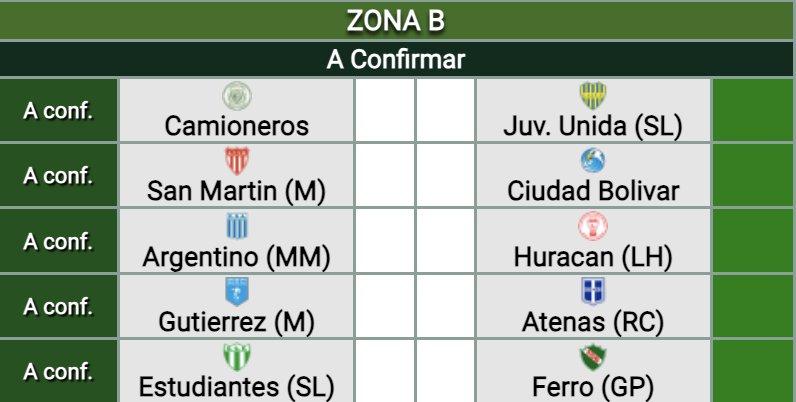Click the A Confirmar date row

tap(397, 59)
